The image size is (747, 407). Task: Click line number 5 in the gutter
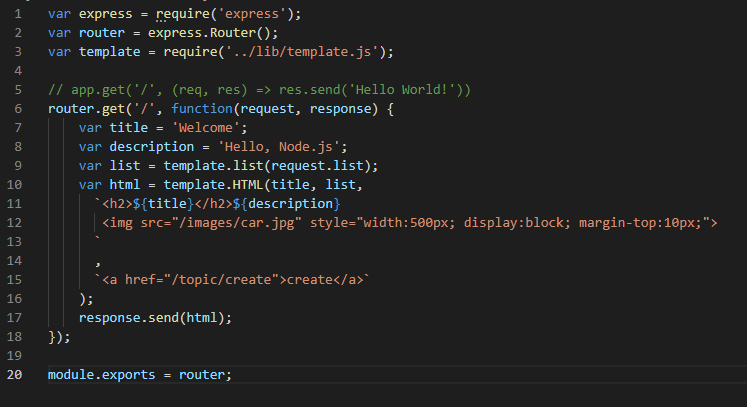pyautogui.click(x=18, y=90)
